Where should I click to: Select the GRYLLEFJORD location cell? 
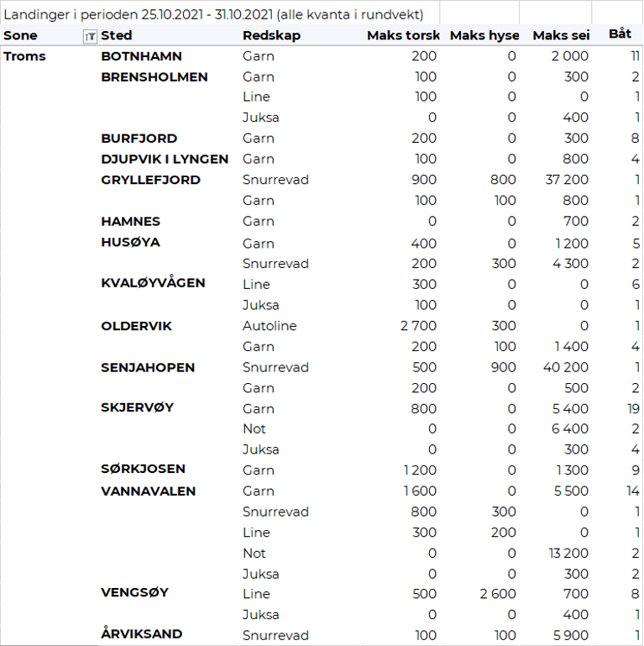point(150,180)
